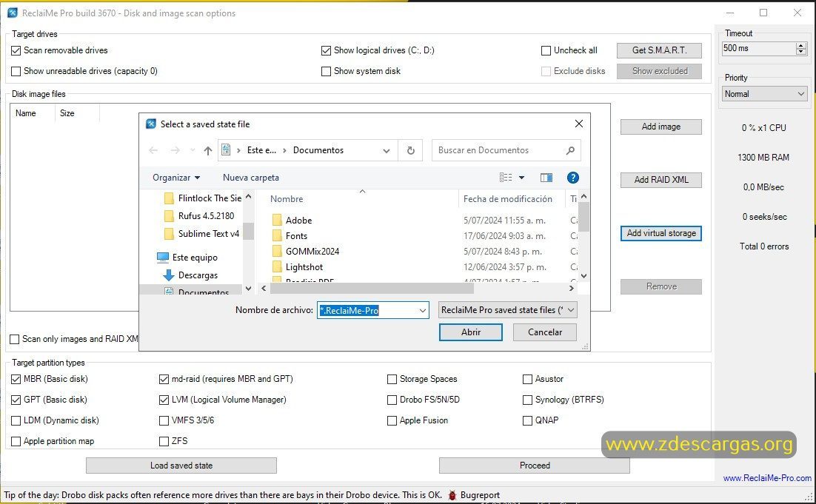Open the view options dropdown arrow
This screenshot has height=504, width=816.
[x=521, y=178]
